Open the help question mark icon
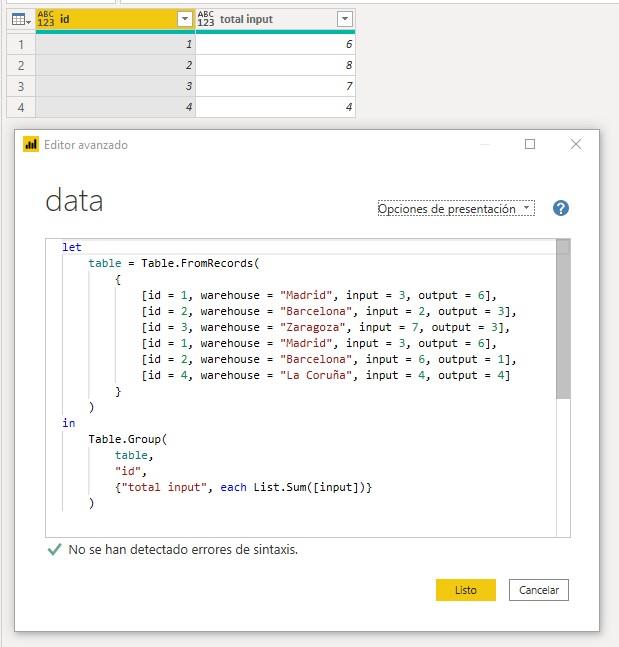The width and height of the screenshot is (619, 647). (561, 208)
